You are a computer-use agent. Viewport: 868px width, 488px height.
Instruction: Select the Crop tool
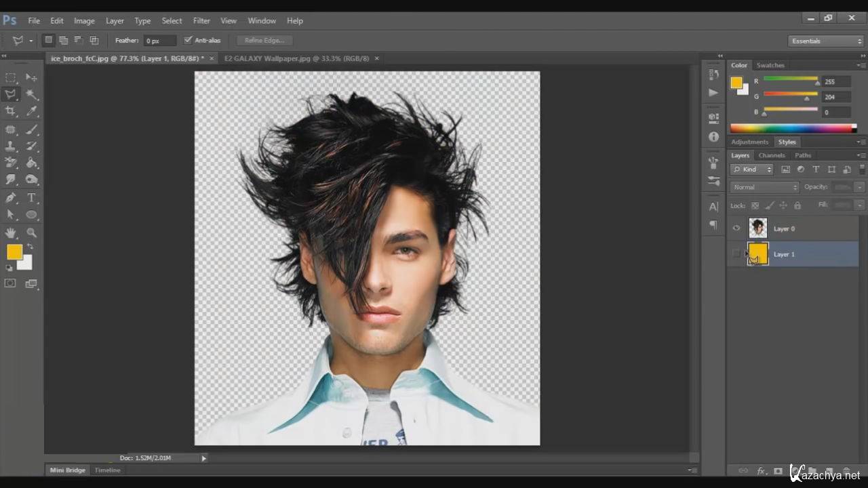click(11, 111)
